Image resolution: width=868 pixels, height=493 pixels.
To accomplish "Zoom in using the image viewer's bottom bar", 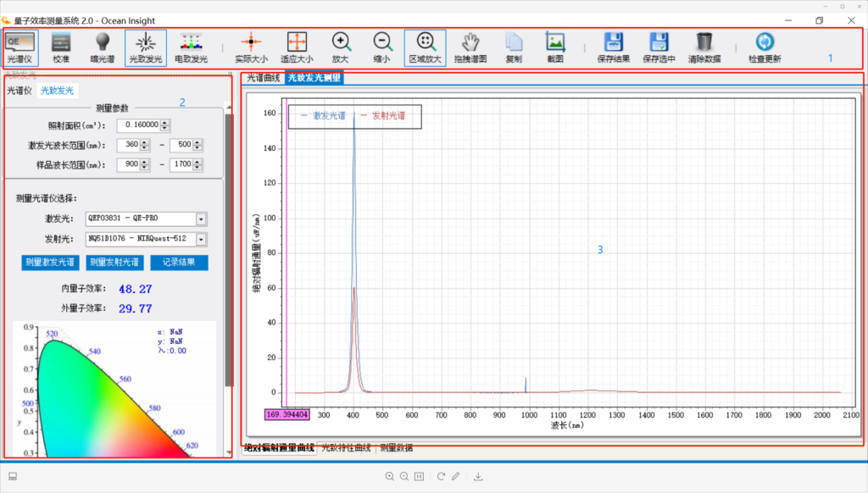I will (x=390, y=476).
